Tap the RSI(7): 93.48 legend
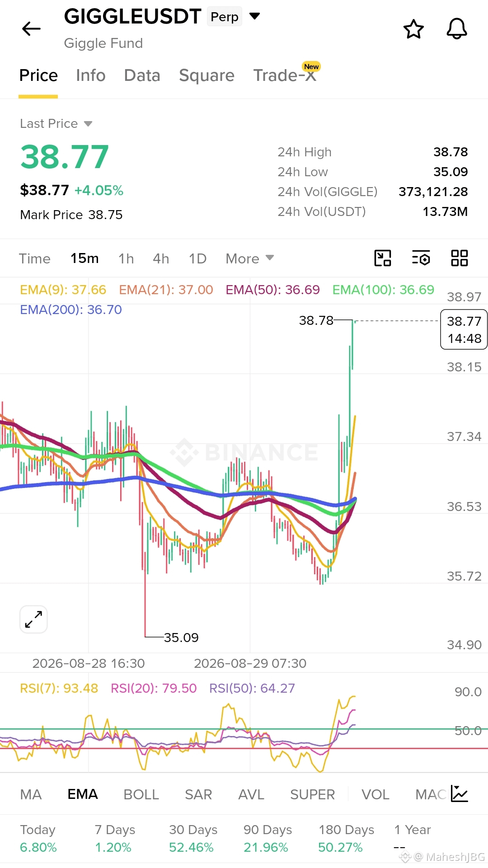The height and width of the screenshot is (868, 488). coord(59,688)
